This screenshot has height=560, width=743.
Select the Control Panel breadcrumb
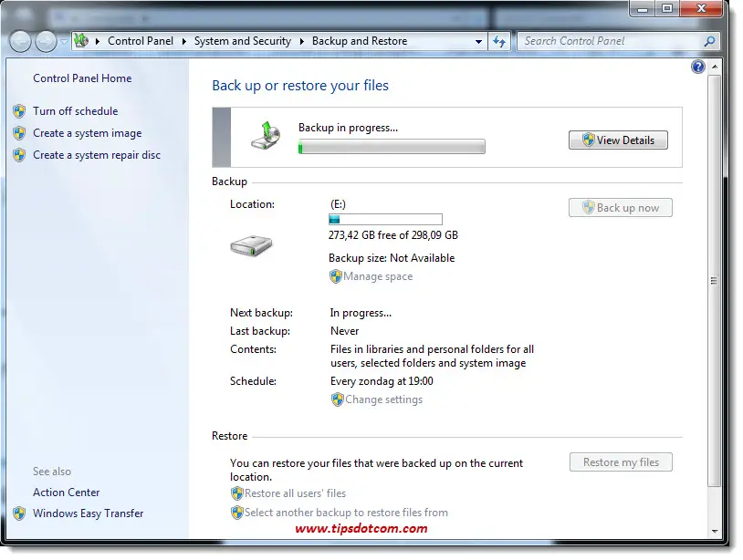[x=141, y=41]
